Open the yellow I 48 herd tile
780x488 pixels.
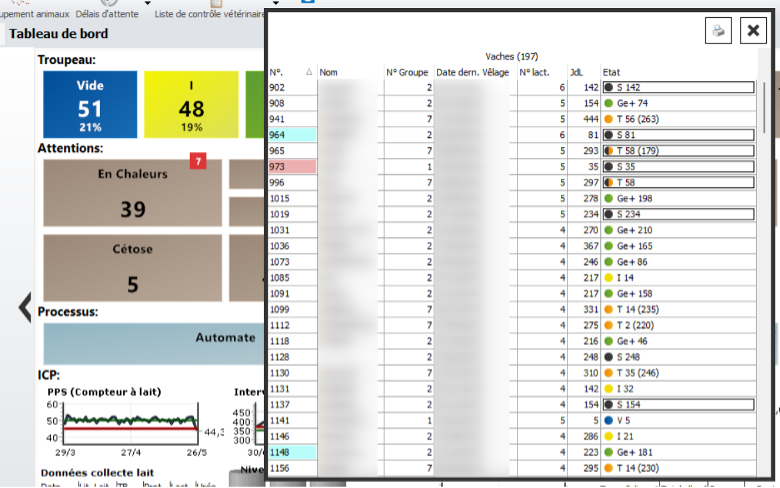pyautogui.click(x=191, y=104)
